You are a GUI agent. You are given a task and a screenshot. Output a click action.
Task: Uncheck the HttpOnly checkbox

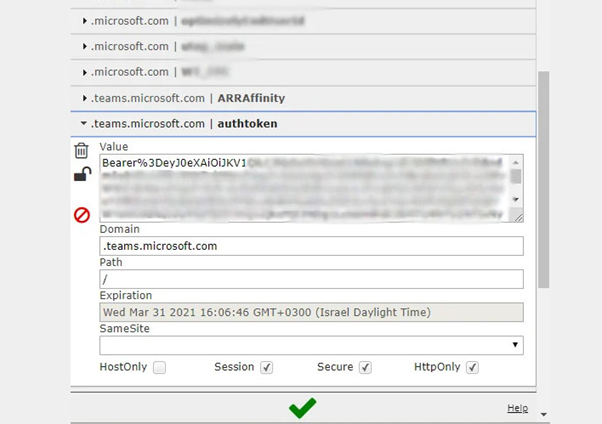click(x=472, y=368)
